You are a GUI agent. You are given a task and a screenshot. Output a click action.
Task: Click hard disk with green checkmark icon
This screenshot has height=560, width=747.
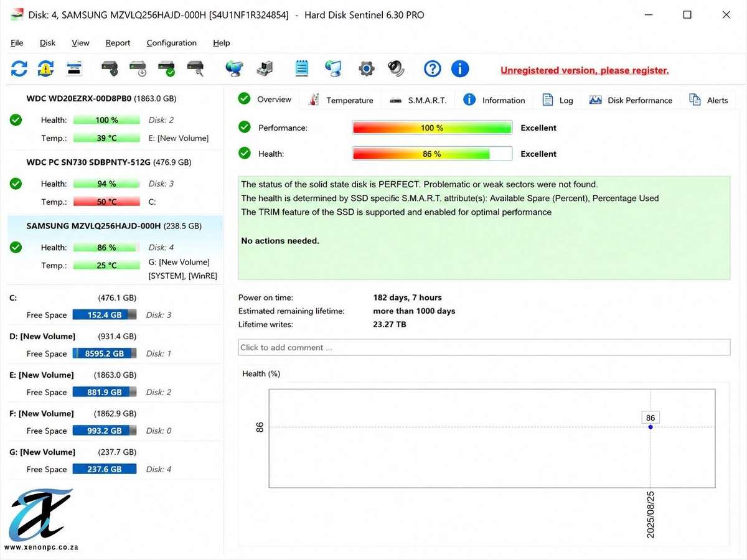tap(166, 68)
